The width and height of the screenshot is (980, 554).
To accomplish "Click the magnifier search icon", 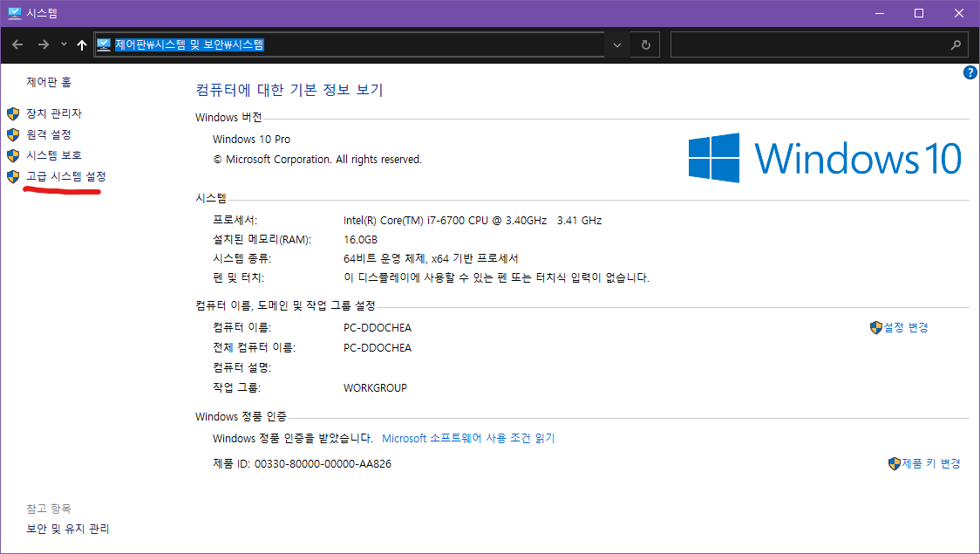I will click(956, 45).
